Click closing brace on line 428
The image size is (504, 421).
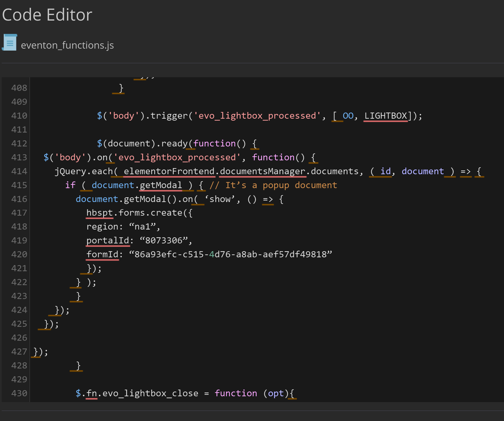[78, 366]
